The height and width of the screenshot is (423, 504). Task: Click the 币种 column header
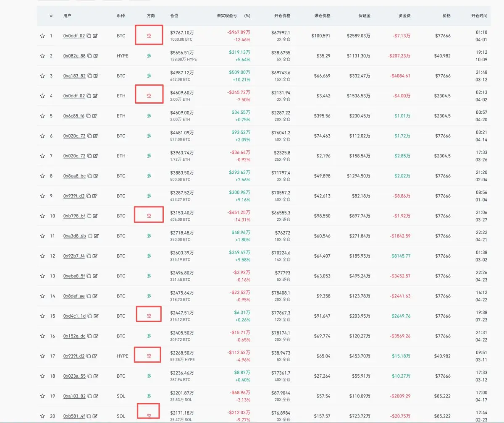tap(121, 16)
